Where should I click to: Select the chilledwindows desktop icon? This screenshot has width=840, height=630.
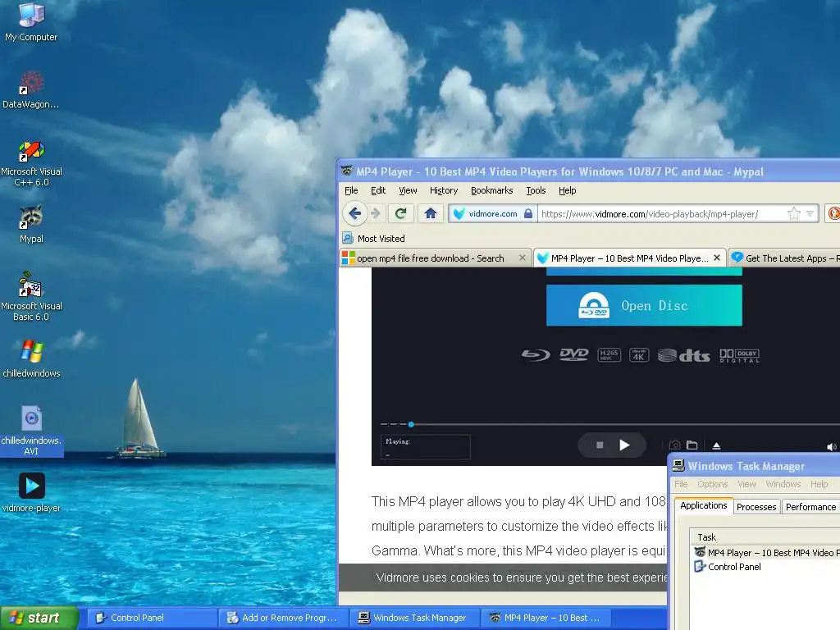pyautogui.click(x=31, y=358)
